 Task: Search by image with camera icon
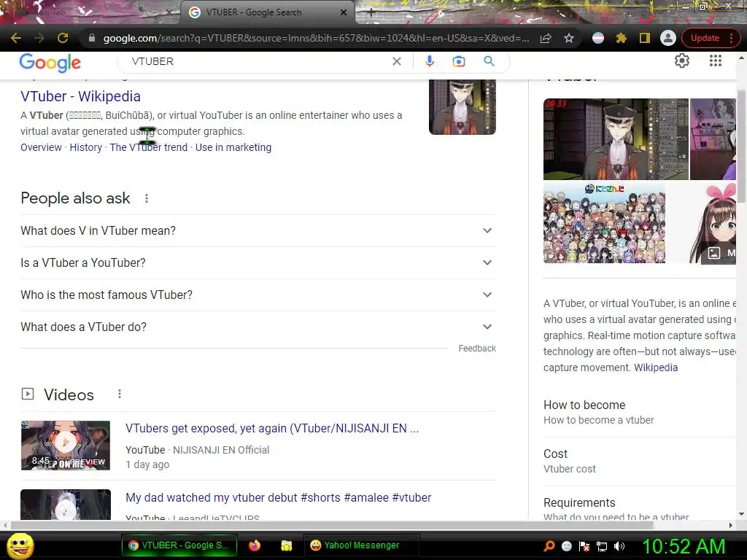point(459,61)
